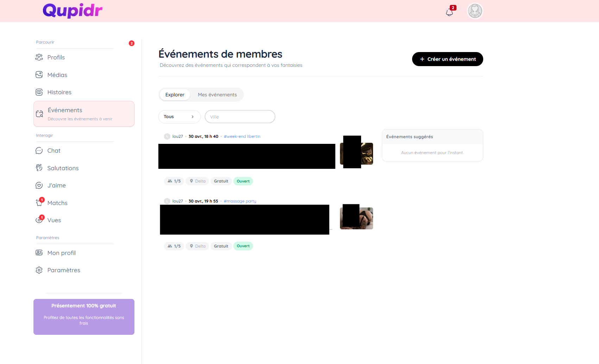The width and height of the screenshot is (599, 364).
Task: Click the Paramètres gear icon
Action: [39, 270]
